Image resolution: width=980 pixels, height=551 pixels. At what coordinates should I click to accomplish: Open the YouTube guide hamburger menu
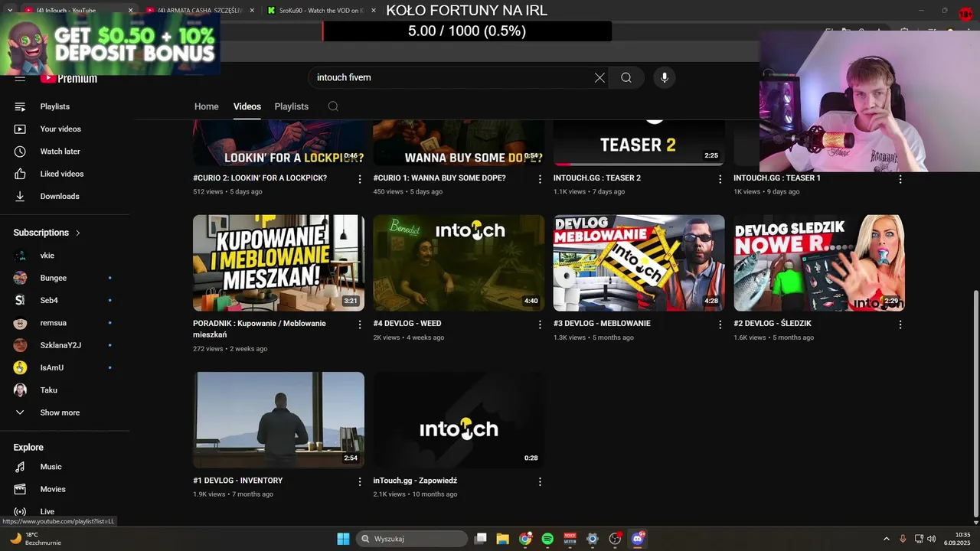pyautogui.click(x=20, y=78)
